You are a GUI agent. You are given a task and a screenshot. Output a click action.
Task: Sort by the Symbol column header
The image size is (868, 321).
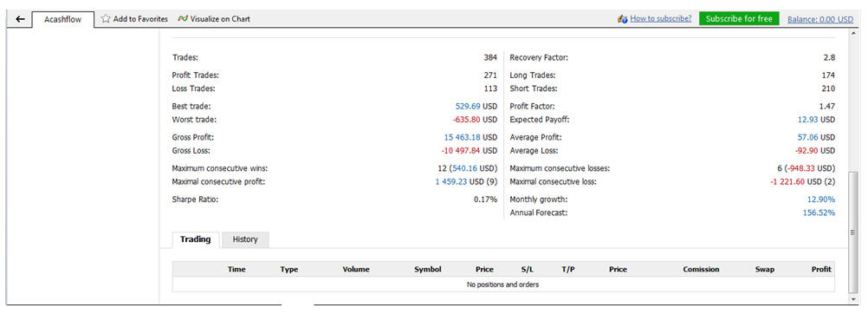coord(428,270)
